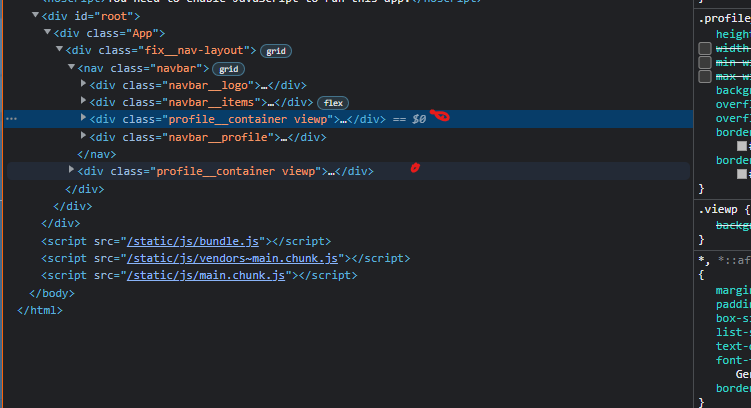Viewport: 751px width, 408px height.
Task: Expand the navbar__logo div arrow
Action: [83, 84]
